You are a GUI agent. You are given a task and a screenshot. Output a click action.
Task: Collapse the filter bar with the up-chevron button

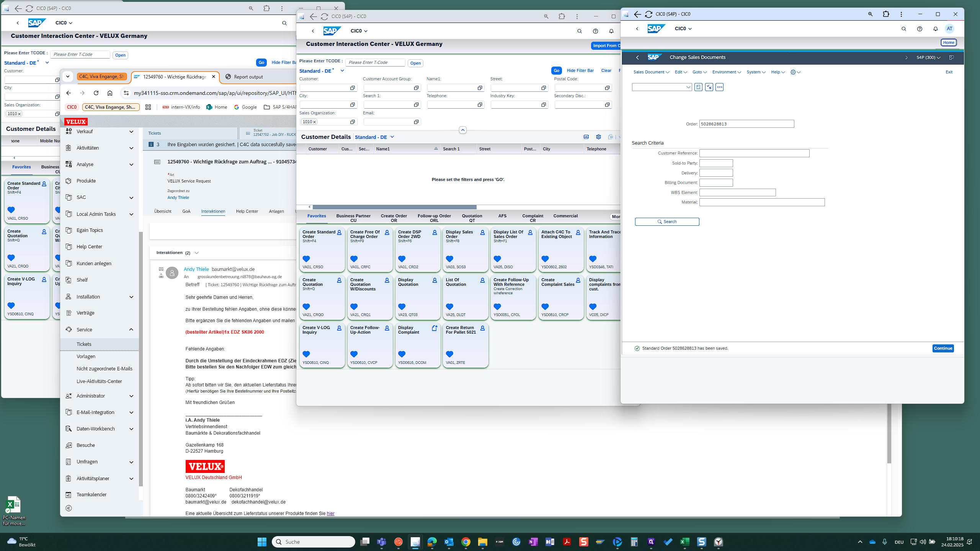[463, 130]
